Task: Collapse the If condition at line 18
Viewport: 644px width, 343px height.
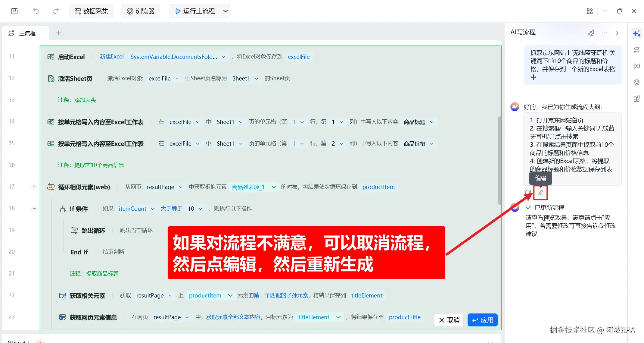Action: point(34,209)
